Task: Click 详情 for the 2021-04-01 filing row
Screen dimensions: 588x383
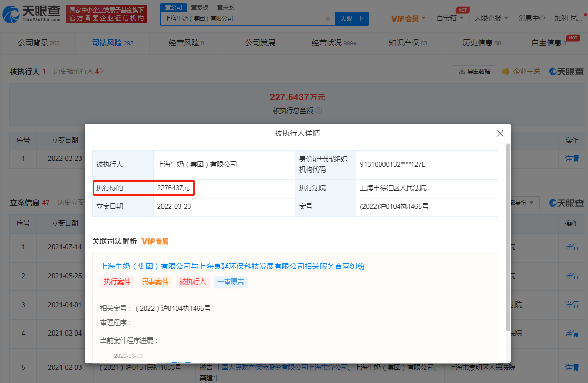Action: pos(572,305)
